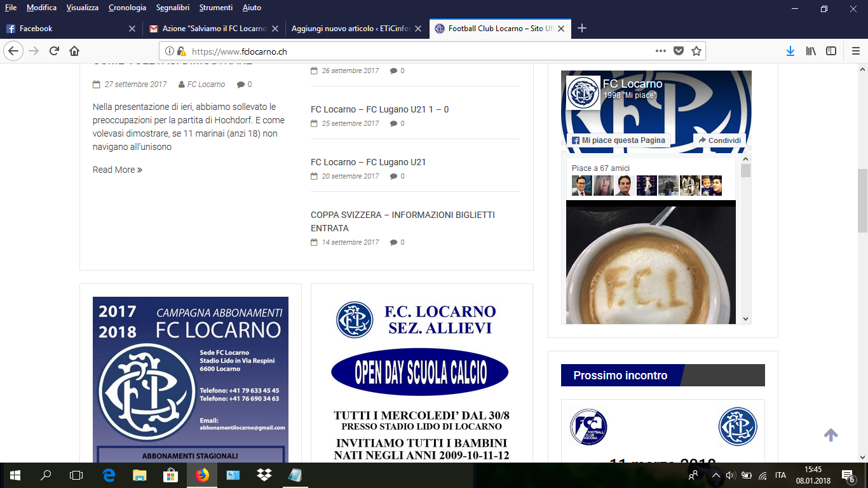Launch Microsoft Edge from taskbar

click(109, 475)
